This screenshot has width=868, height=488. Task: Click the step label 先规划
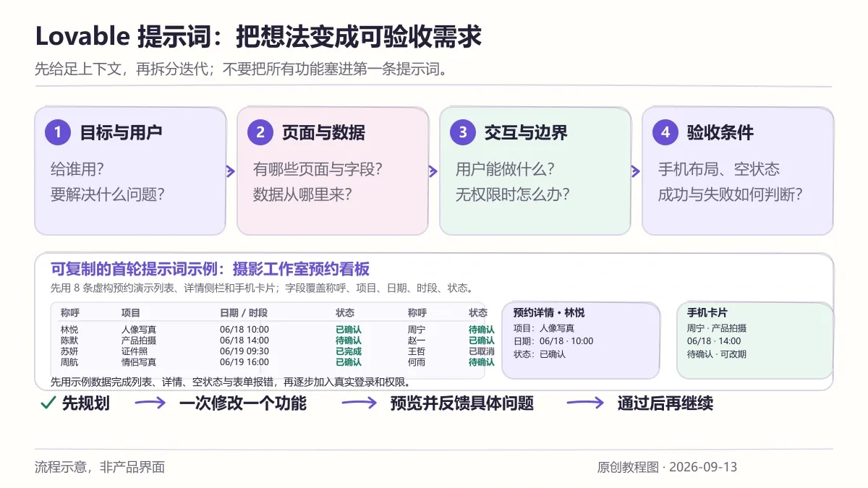click(x=86, y=403)
